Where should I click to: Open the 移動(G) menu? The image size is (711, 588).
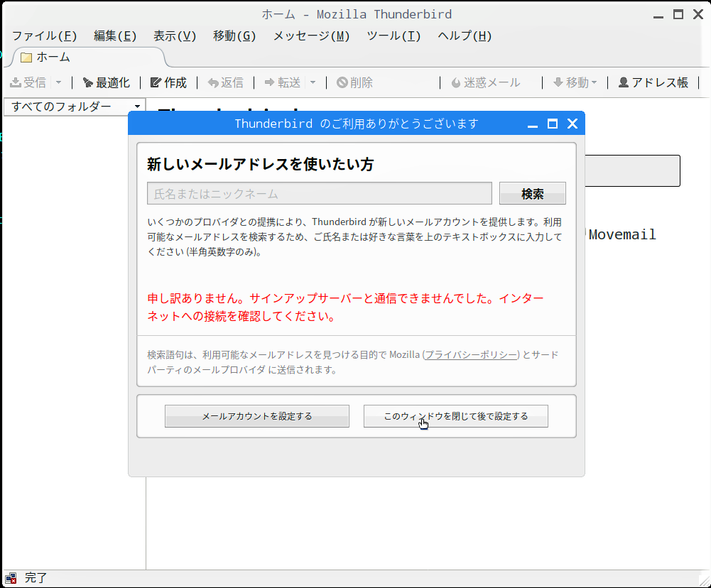pos(234,36)
